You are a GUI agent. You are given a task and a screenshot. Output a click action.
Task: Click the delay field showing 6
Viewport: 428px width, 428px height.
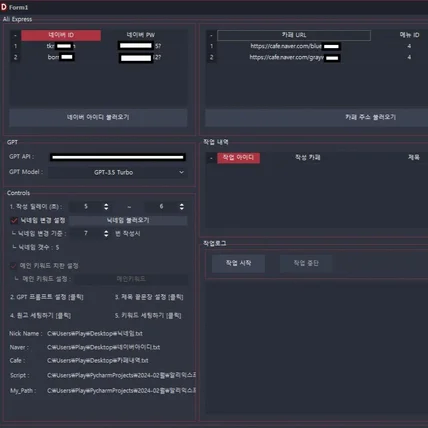coord(161,207)
